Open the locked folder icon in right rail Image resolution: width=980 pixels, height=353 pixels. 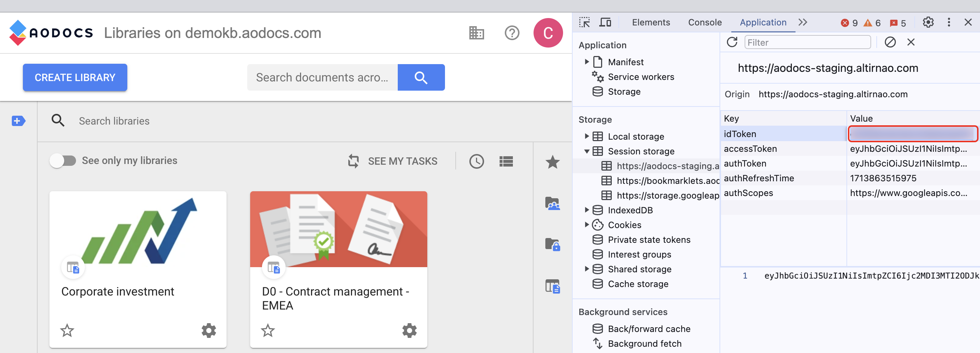tap(552, 244)
